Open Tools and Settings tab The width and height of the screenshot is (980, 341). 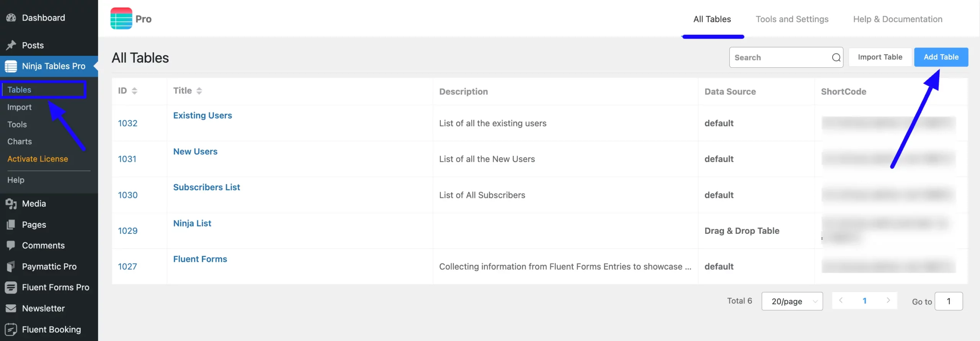point(792,19)
